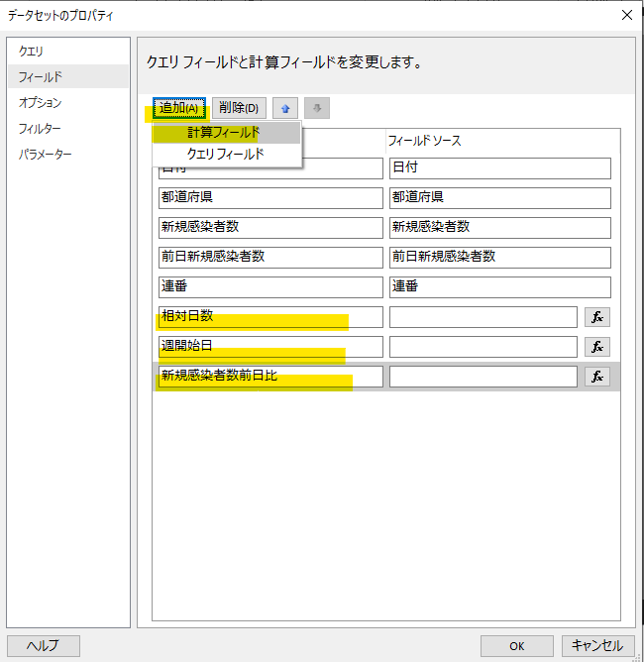Open the フィルター page
Screen dimensions: 644x662
(40, 128)
